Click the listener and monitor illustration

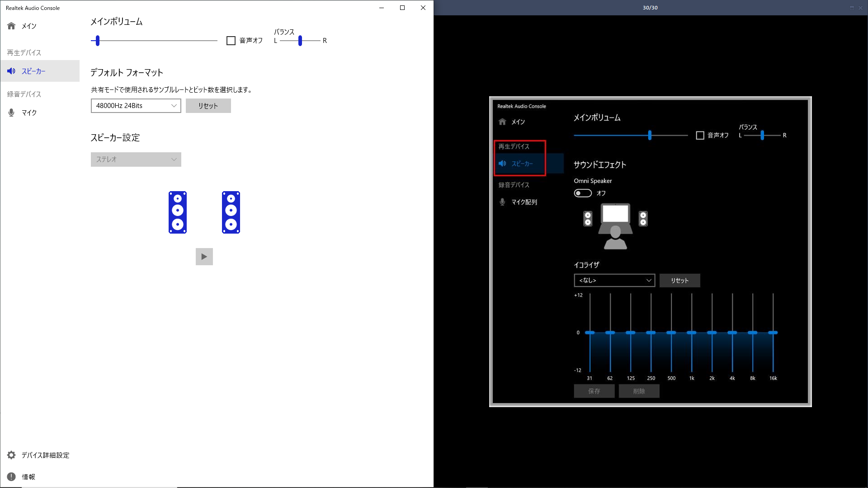tap(615, 226)
